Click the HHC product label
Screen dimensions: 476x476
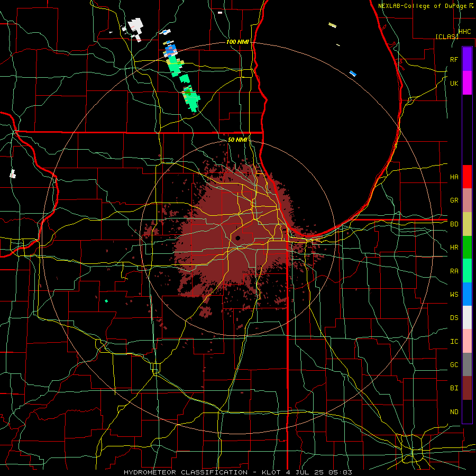[465, 32]
